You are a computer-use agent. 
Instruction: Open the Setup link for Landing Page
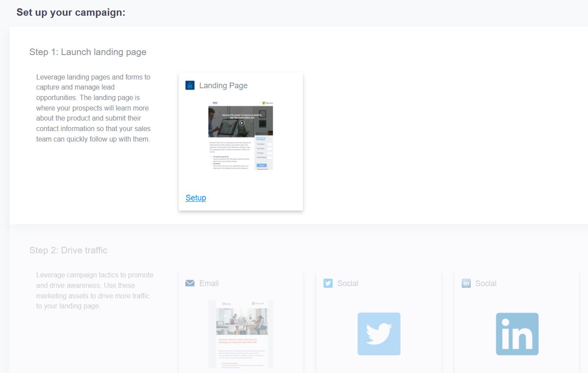(x=195, y=198)
